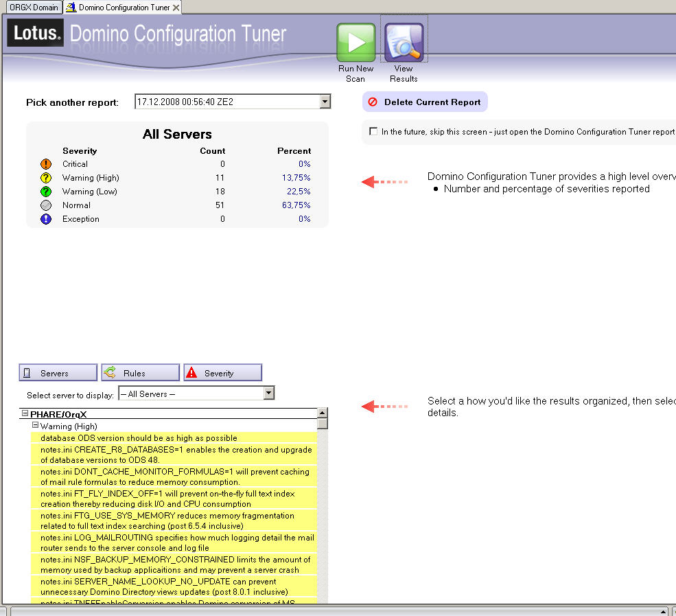Click the Exception 0% percent link
Image resolution: width=676 pixels, height=616 pixels.
(x=305, y=219)
